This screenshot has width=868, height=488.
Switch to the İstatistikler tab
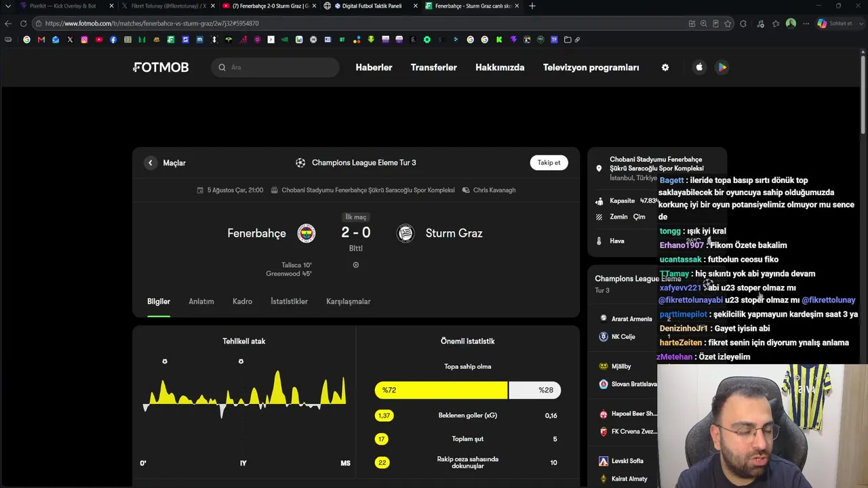(290, 302)
